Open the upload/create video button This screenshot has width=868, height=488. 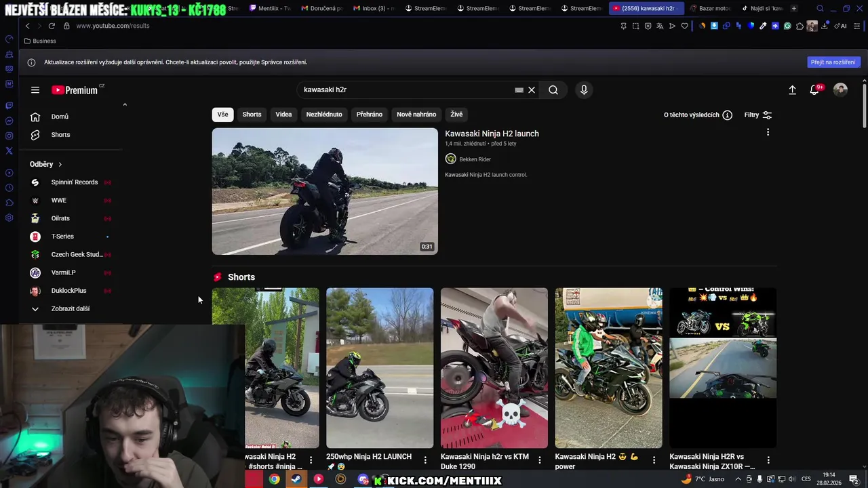tap(792, 90)
